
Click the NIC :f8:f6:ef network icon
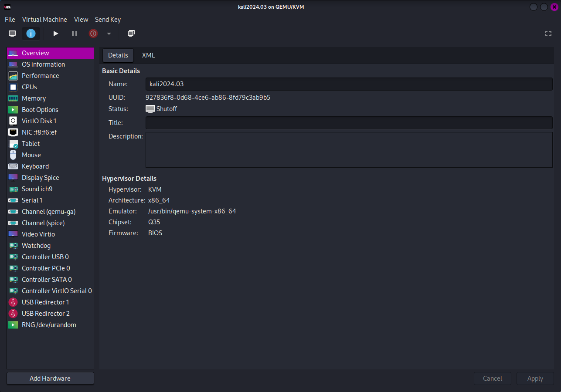13,132
